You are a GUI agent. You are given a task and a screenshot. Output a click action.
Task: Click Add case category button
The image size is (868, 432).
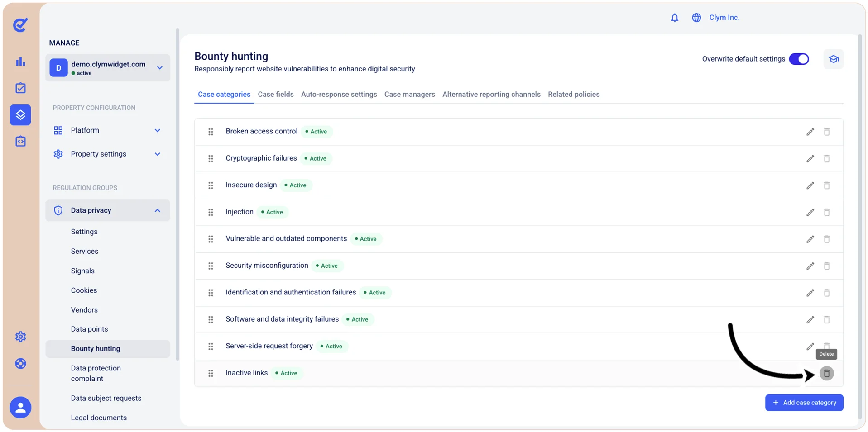[x=804, y=403]
